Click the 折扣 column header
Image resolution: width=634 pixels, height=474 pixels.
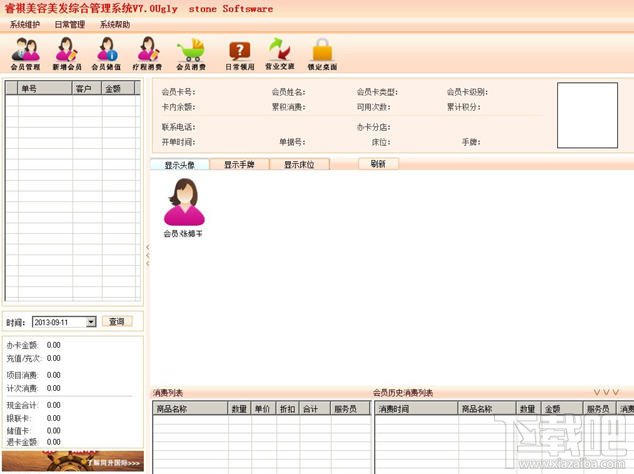(x=288, y=409)
